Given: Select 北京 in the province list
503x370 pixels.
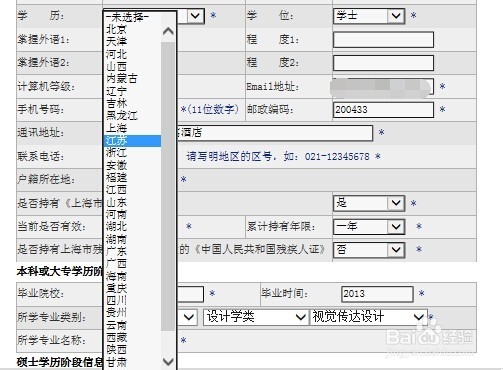Looking at the screenshot, I should click(133, 29).
